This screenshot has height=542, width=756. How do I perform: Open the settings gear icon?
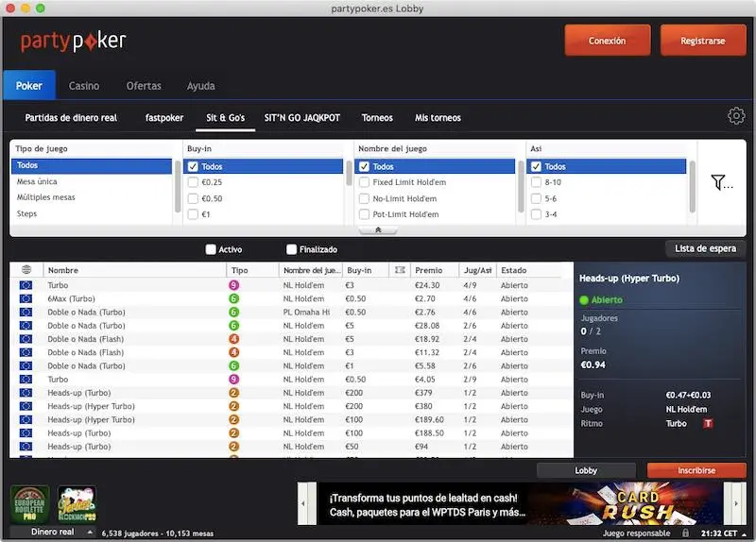(736, 116)
